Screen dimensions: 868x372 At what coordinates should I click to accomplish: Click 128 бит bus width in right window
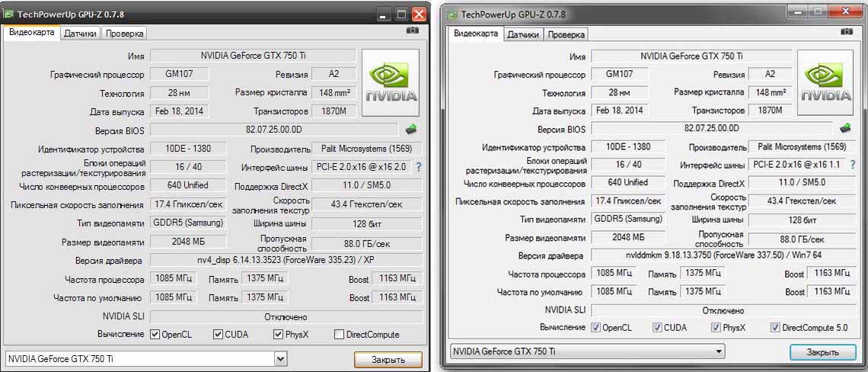tap(802, 220)
